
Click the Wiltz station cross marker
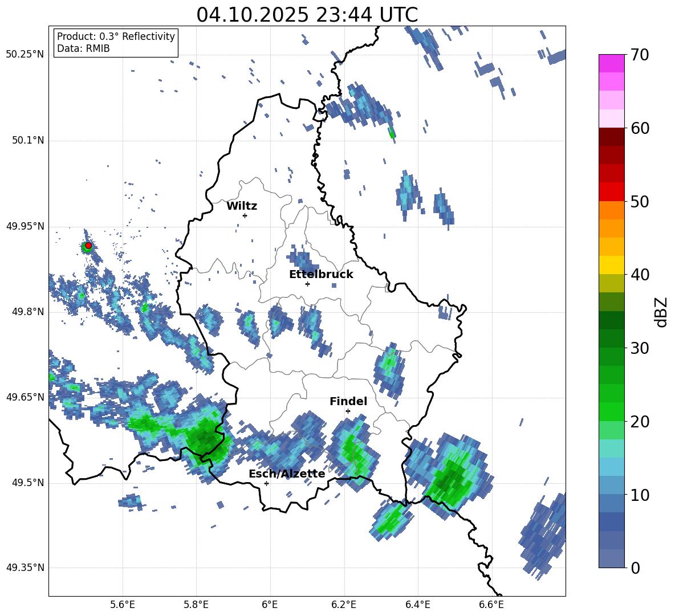245,215
